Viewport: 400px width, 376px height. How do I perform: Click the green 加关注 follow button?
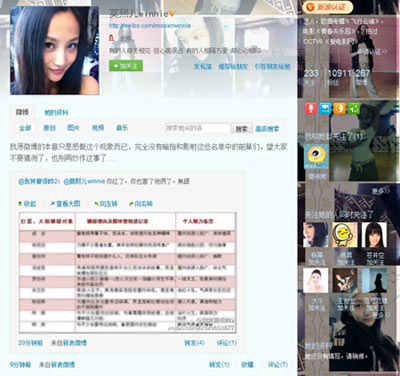(126, 66)
